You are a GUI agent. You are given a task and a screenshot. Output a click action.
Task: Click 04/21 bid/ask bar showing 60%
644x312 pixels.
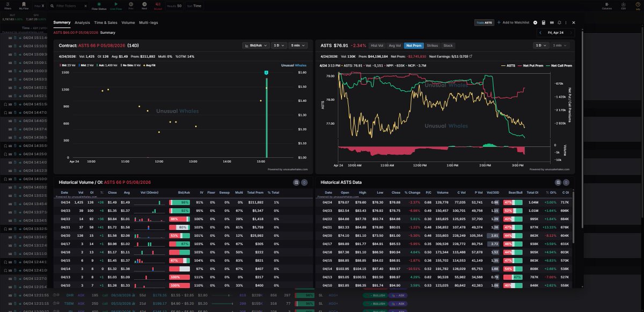coord(180,227)
